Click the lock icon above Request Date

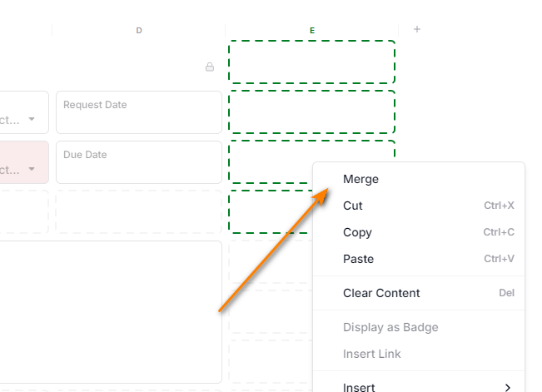click(210, 67)
